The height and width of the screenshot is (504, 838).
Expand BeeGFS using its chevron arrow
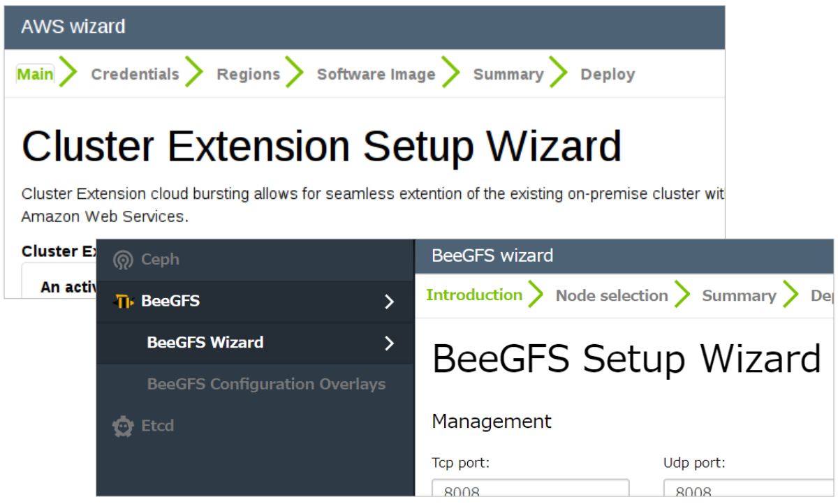coord(390,302)
